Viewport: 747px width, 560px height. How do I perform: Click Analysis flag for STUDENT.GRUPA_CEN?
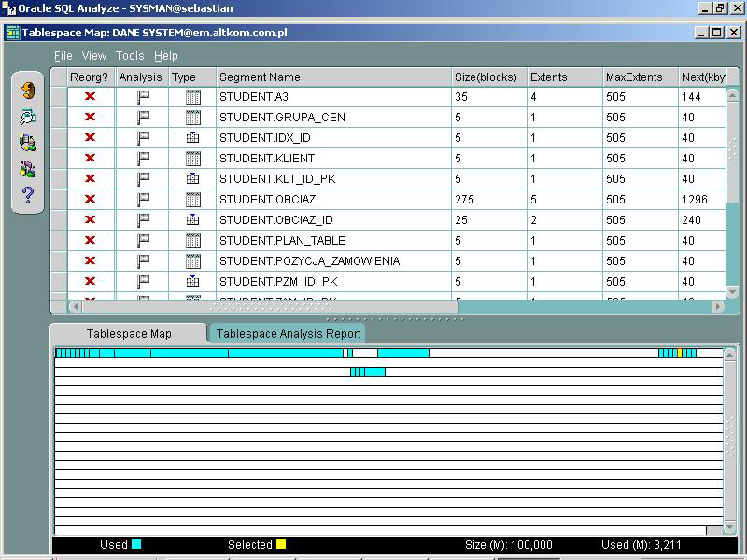coord(143,118)
